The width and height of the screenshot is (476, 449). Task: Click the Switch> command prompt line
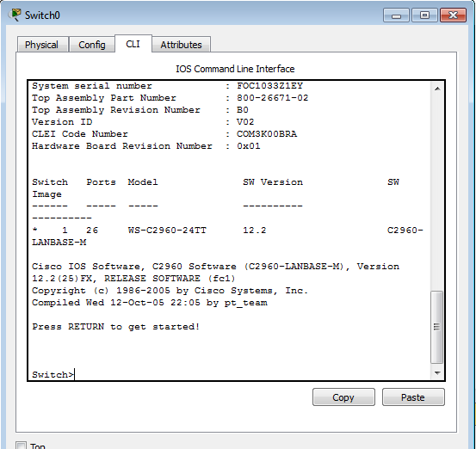(x=53, y=375)
